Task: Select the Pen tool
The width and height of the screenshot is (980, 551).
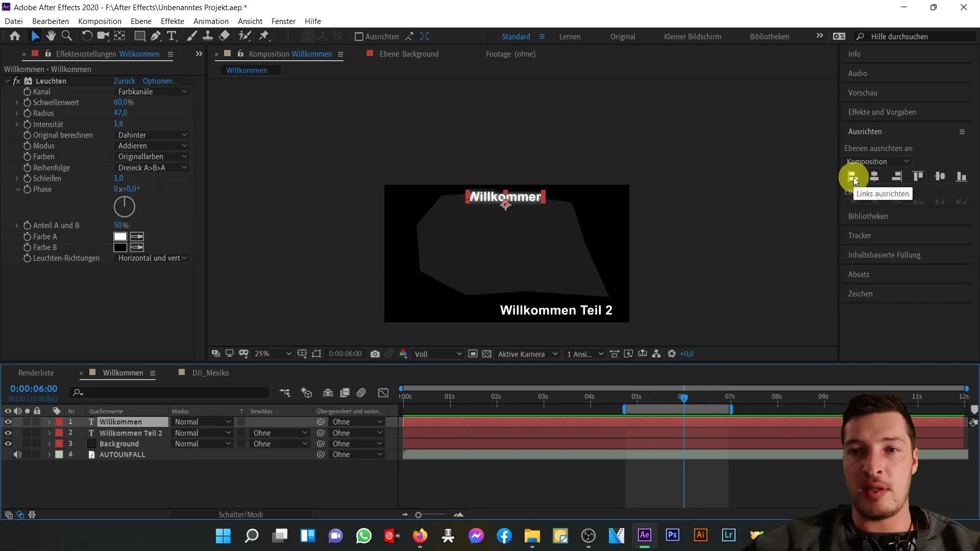Action: 156,36
